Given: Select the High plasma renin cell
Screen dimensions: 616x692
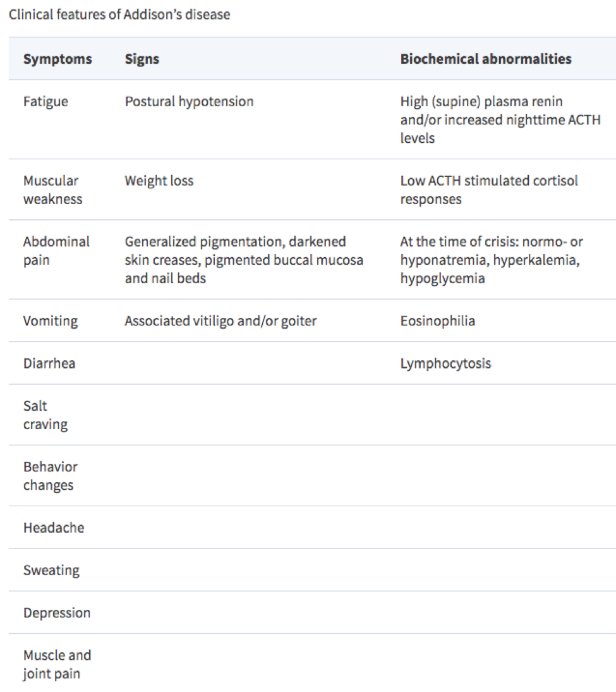Looking at the screenshot, I should [500, 119].
